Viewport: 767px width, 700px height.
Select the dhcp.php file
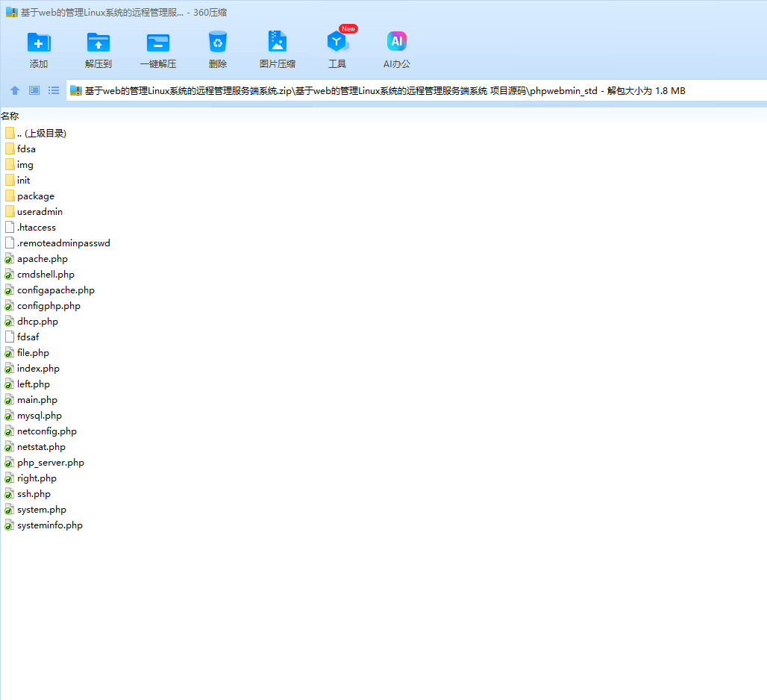31,321
